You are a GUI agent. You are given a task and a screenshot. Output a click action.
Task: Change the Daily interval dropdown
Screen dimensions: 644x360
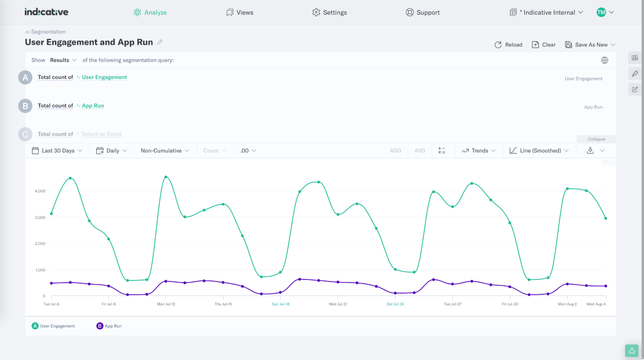pos(112,151)
